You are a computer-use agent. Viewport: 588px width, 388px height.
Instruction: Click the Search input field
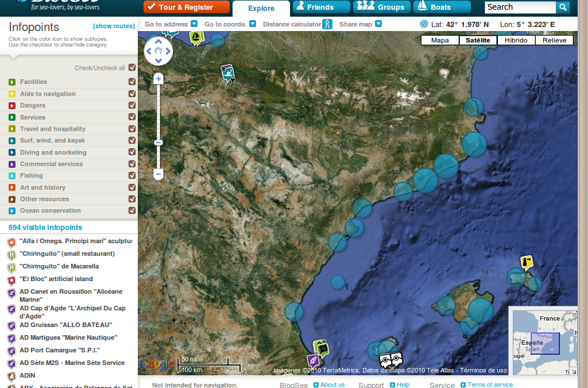[520, 7]
